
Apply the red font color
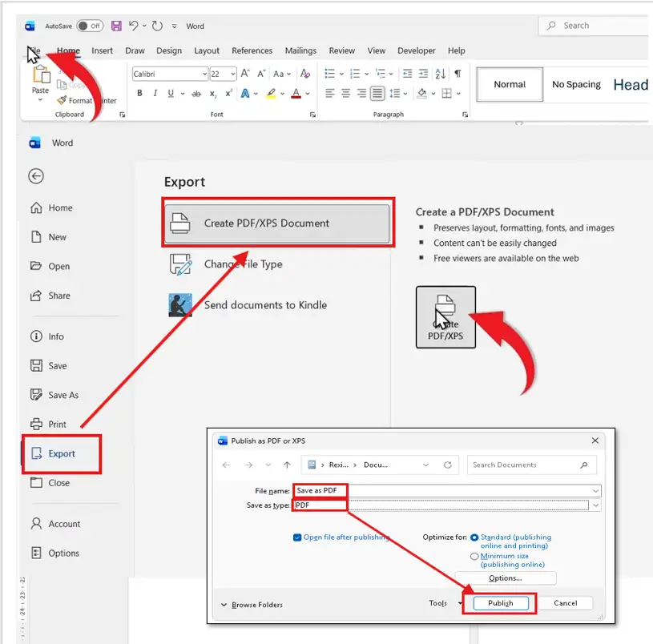click(x=296, y=93)
